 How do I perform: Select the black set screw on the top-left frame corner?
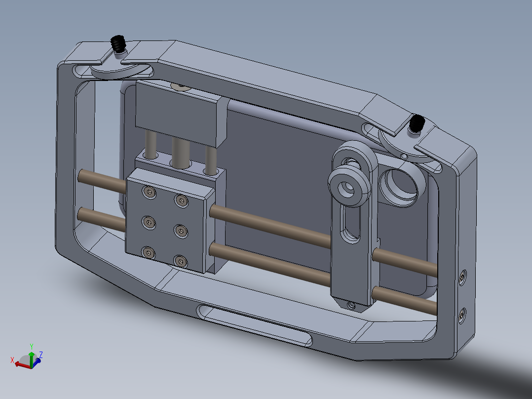118,43
